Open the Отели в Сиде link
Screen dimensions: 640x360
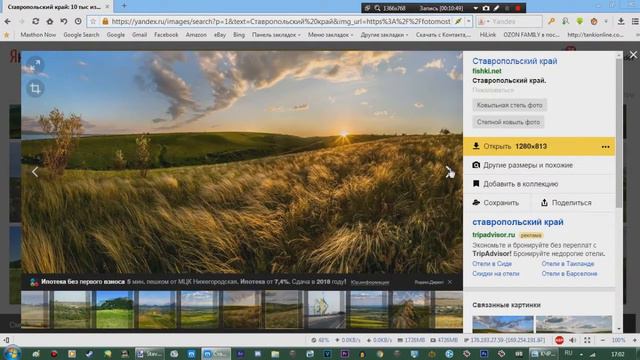click(x=492, y=264)
